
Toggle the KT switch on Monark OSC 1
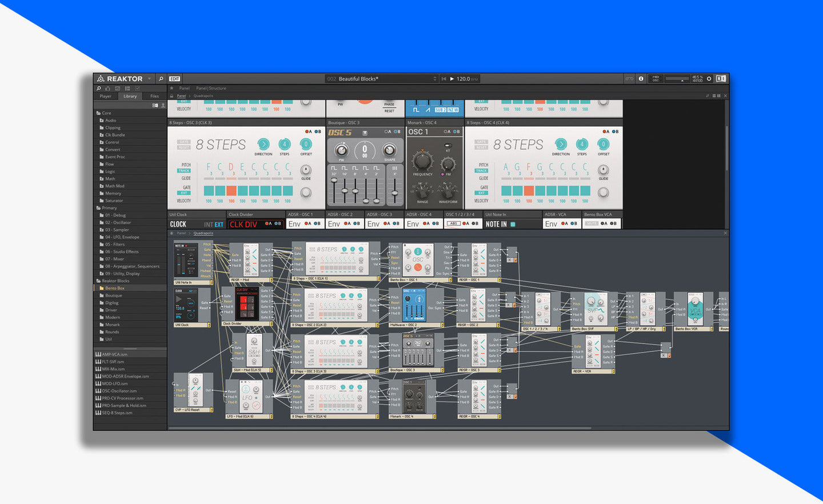[x=448, y=146]
